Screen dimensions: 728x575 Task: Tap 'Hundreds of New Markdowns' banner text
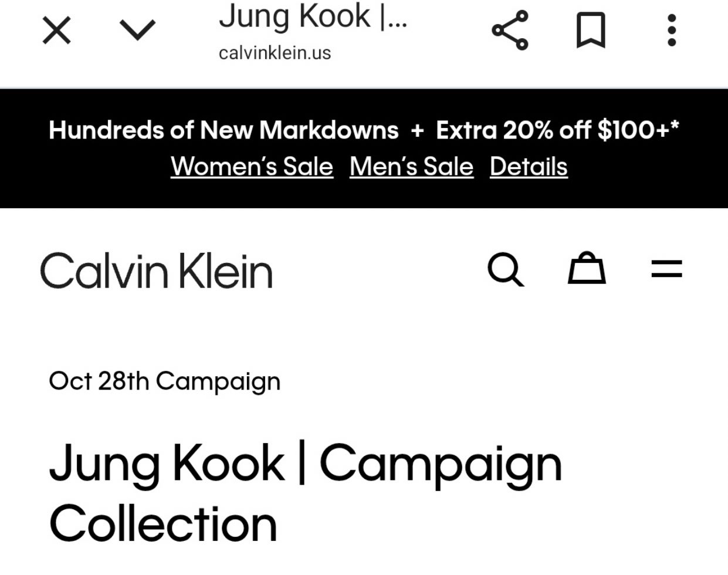pos(224,130)
